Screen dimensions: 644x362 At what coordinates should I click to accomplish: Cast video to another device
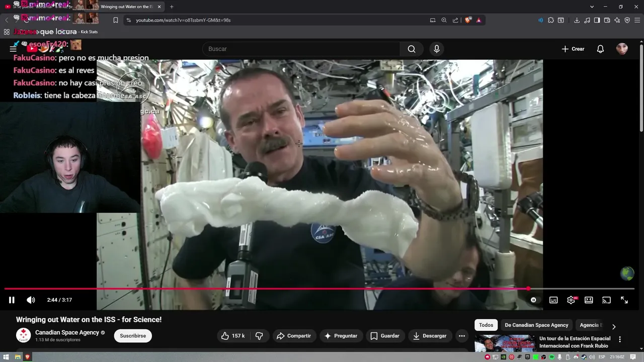[x=606, y=300]
